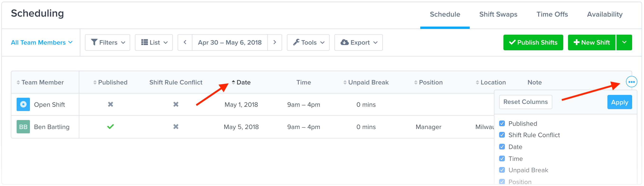Click Ben Bartling's BB avatar
The width and height of the screenshot is (644, 186).
pos(23,127)
